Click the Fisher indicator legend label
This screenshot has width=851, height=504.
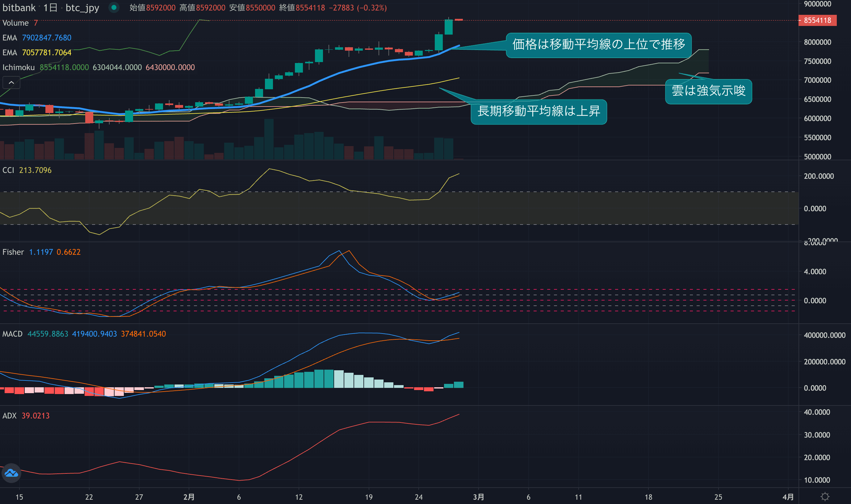tap(13, 252)
